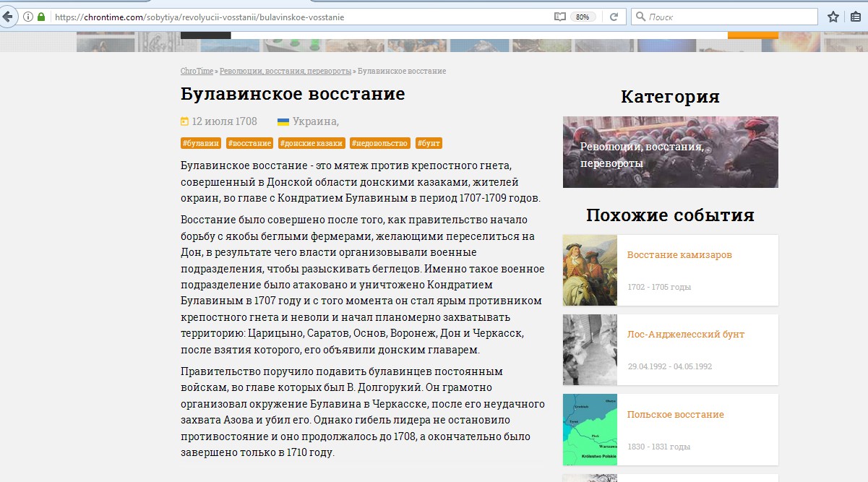
Task: Open the Лос-Анджелесский бунт event link
Action: [x=686, y=334]
